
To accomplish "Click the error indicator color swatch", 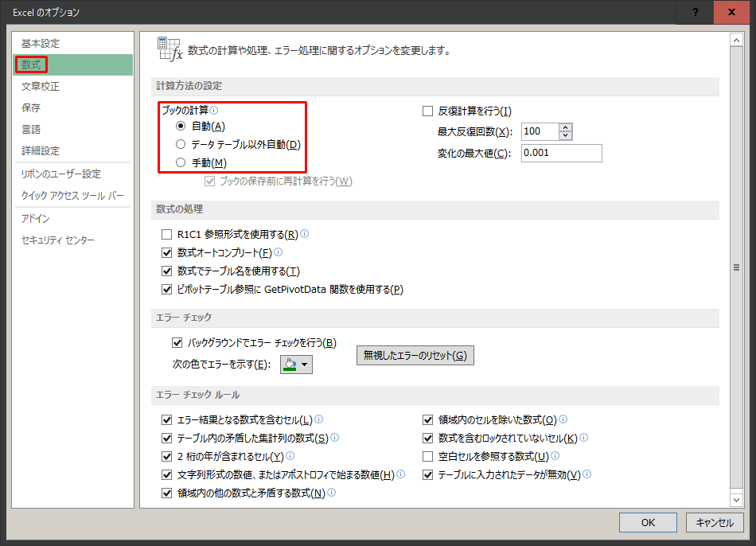I will pyautogui.click(x=290, y=365).
